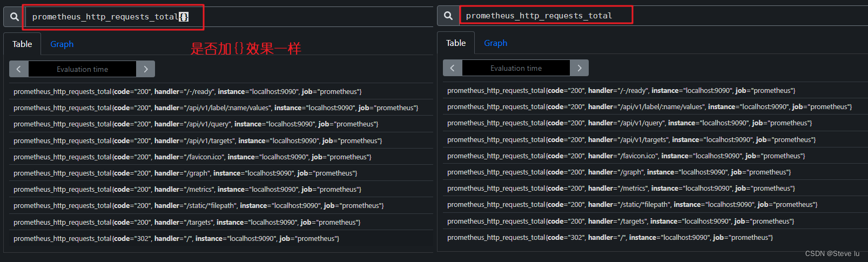Select right panel row with handler "/metrics"
This screenshot has height=262, width=868.
[655, 188]
